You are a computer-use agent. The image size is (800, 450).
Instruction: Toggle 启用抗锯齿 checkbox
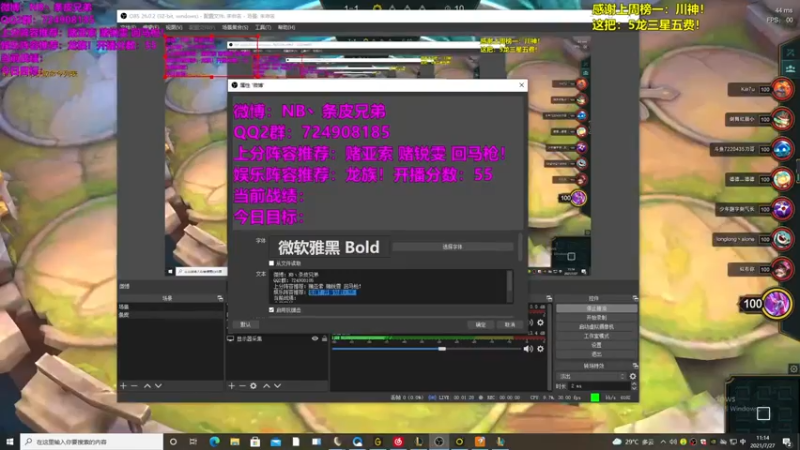coord(271,310)
